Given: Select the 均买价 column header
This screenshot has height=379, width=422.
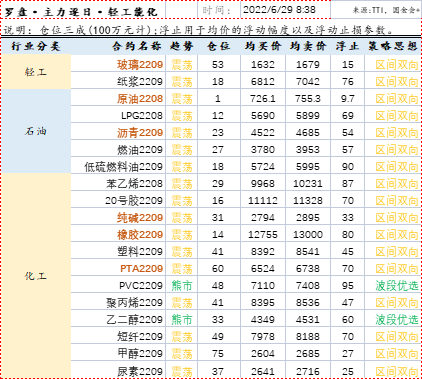Looking at the screenshot, I should (x=263, y=46).
